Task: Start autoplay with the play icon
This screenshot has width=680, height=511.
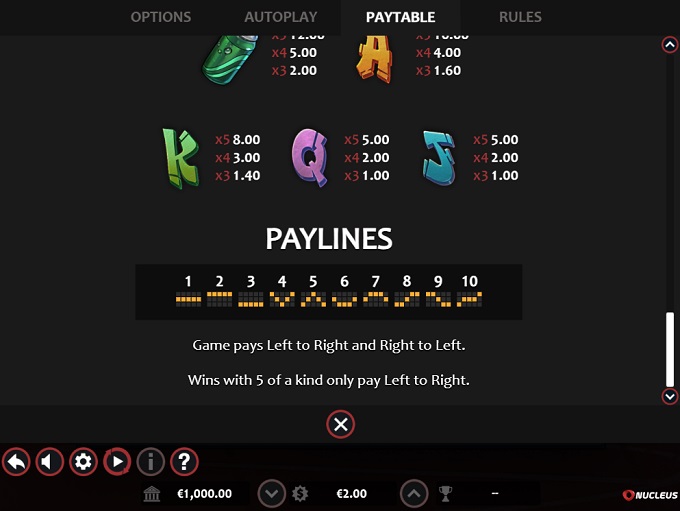Action: (117, 462)
